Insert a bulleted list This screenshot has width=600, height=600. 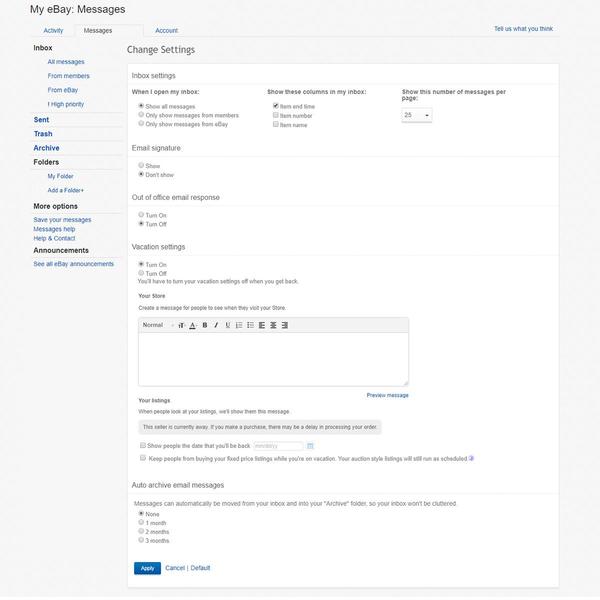click(251, 325)
